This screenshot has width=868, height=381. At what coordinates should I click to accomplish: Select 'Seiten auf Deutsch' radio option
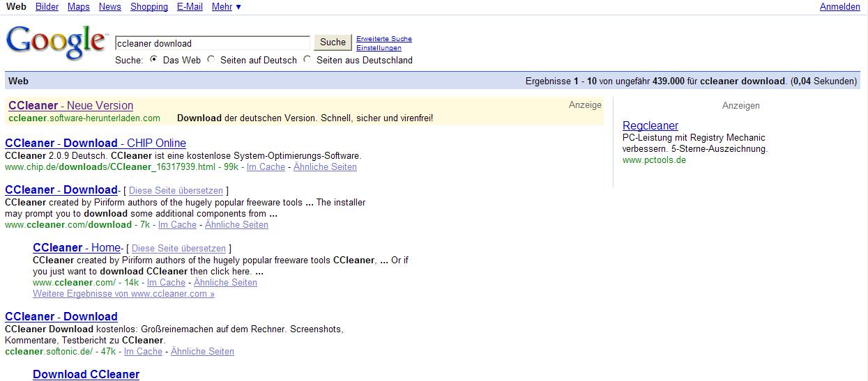point(211,60)
